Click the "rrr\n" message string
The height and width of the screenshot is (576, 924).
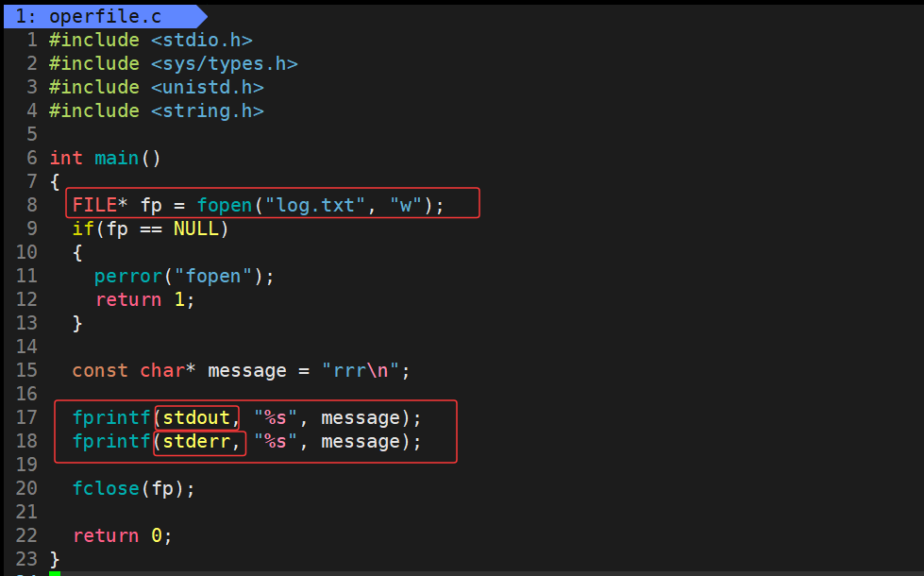coord(361,370)
